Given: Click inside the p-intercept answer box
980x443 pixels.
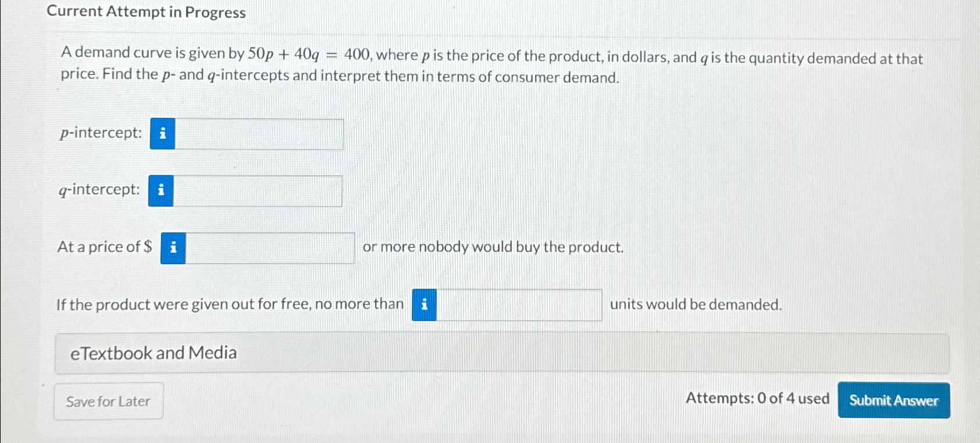Looking at the screenshot, I should tap(259, 133).
